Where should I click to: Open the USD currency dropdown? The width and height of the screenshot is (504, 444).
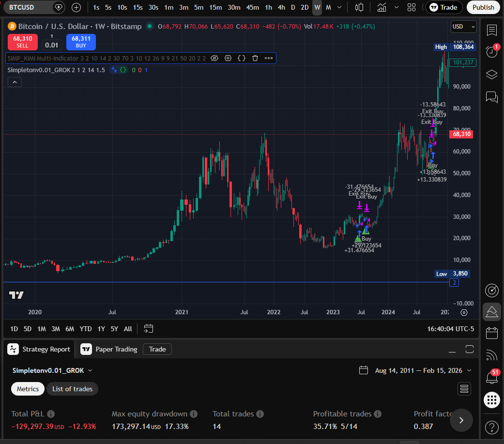(463, 26)
